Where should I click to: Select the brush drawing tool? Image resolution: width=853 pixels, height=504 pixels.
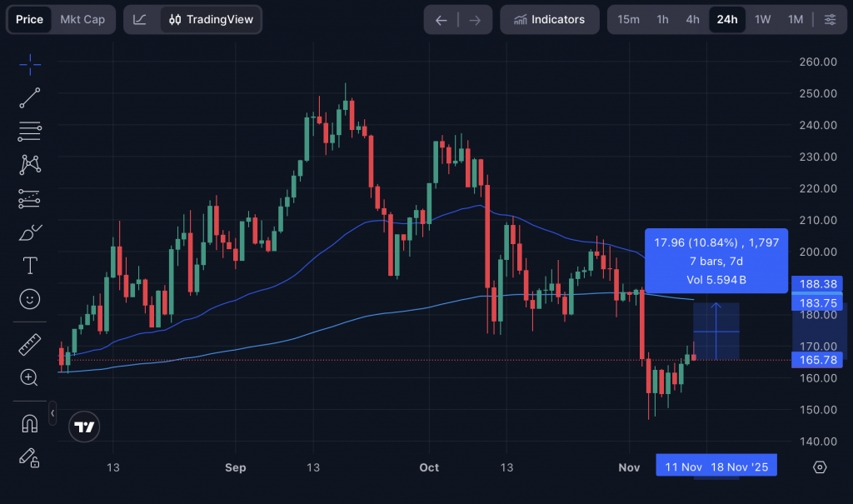pos(30,232)
